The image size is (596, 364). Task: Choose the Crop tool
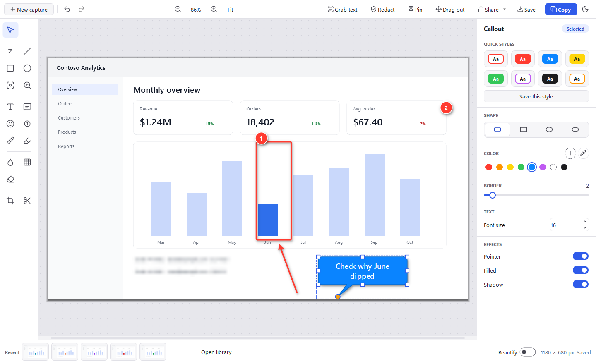coord(10,201)
